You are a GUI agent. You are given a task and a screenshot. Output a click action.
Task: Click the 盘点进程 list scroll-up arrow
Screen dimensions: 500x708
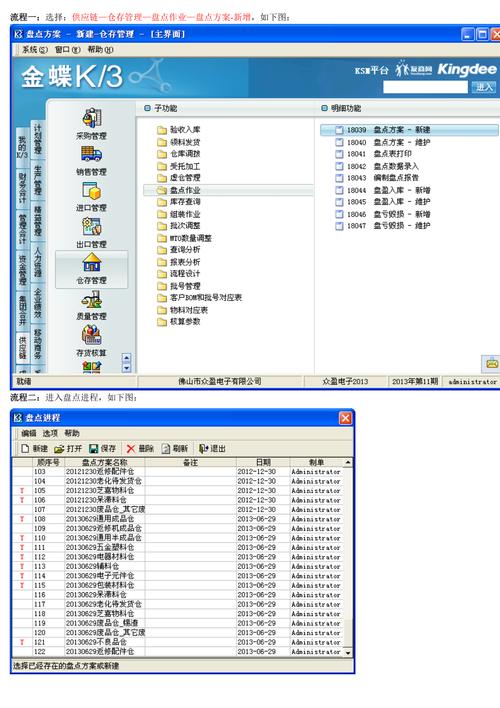point(348,462)
